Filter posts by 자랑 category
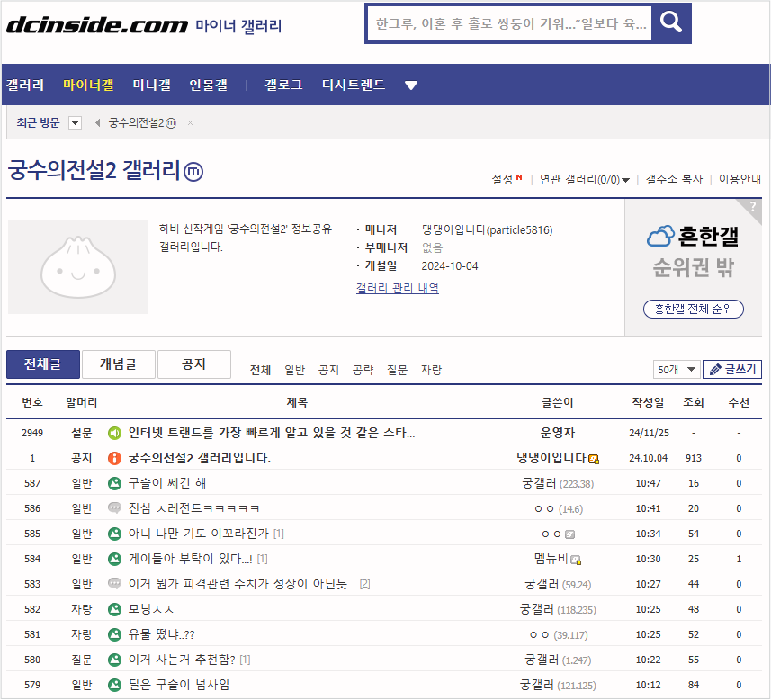The image size is (771, 700). click(x=431, y=370)
